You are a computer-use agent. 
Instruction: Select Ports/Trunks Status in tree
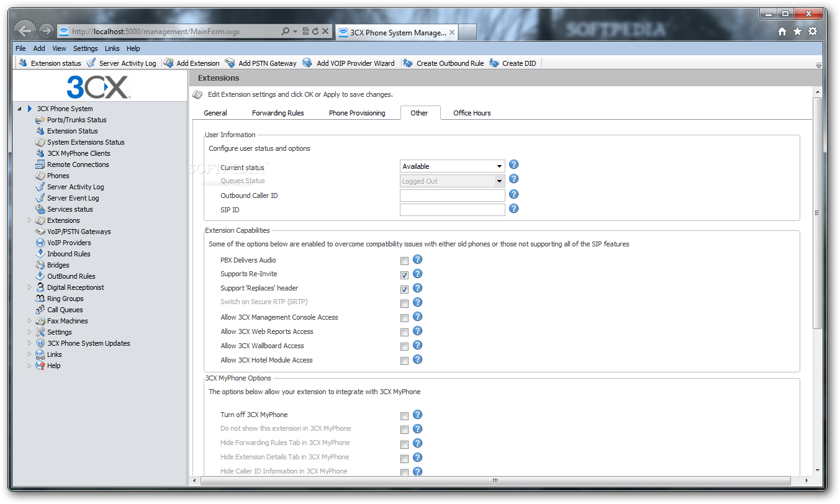[77, 120]
